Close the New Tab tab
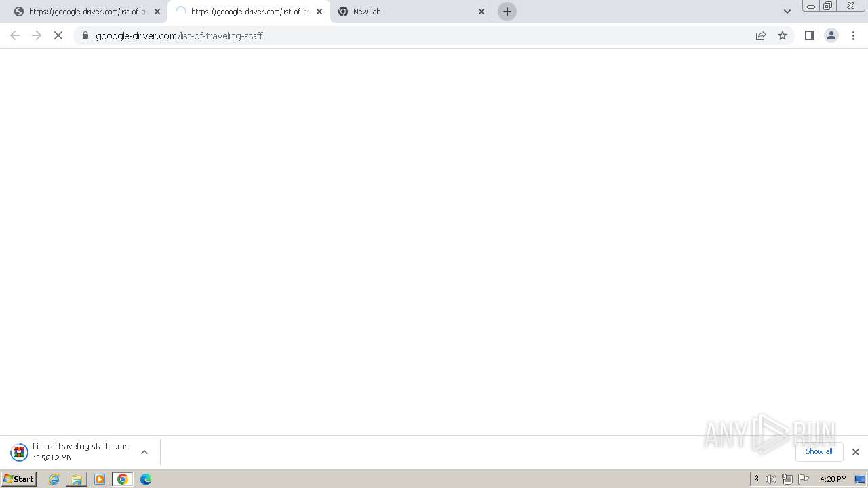 click(x=481, y=12)
